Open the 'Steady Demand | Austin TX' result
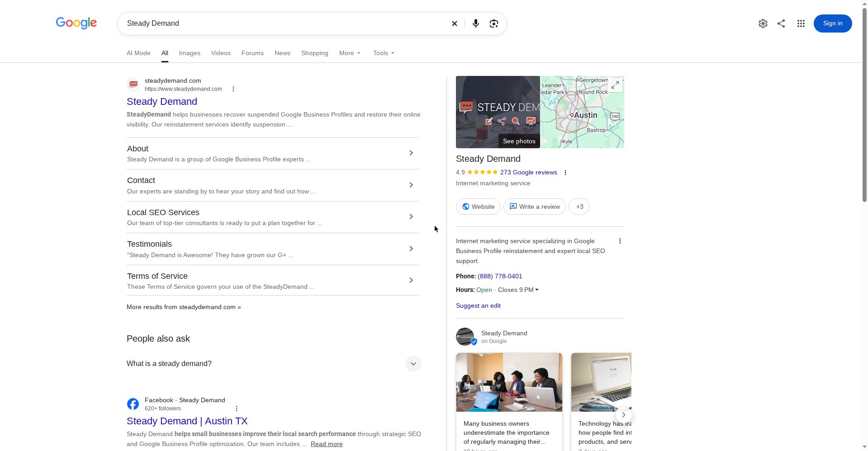The image size is (868, 451). pyautogui.click(x=187, y=421)
